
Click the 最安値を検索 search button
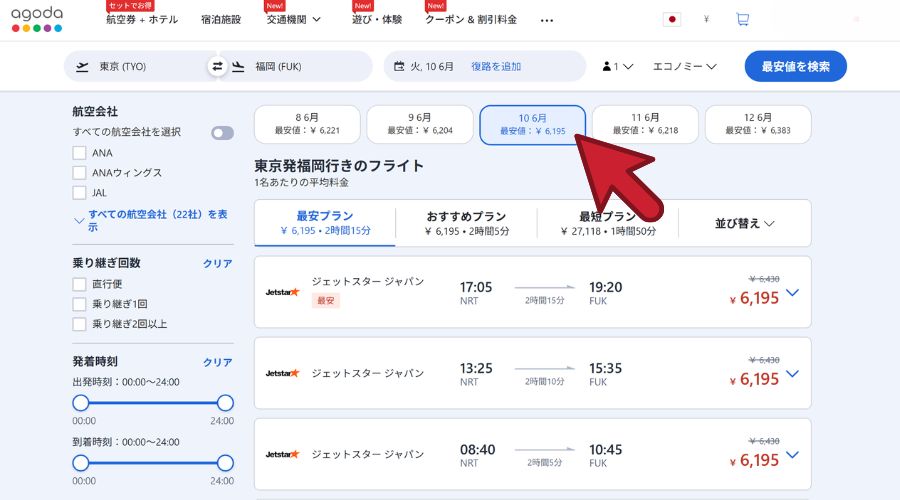(796, 67)
